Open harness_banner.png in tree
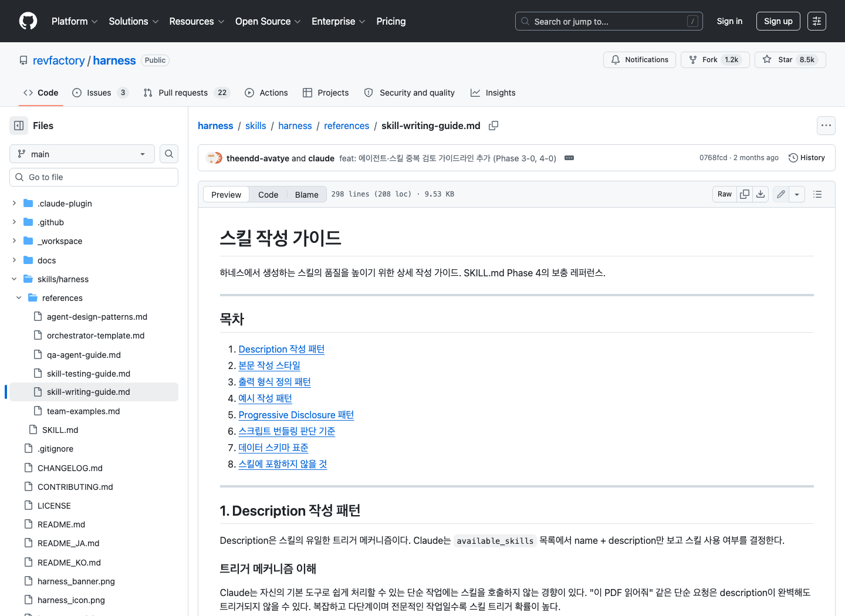The height and width of the screenshot is (616, 845). click(76, 581)
